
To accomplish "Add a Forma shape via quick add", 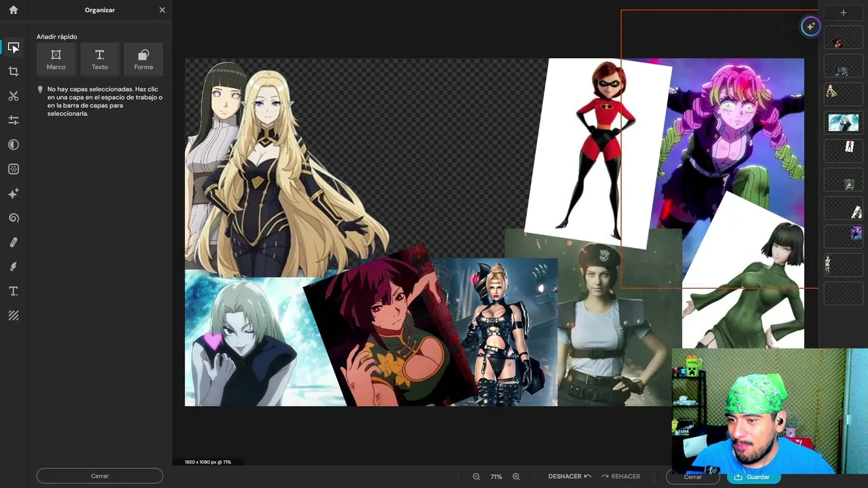I will tap(144, 59).
